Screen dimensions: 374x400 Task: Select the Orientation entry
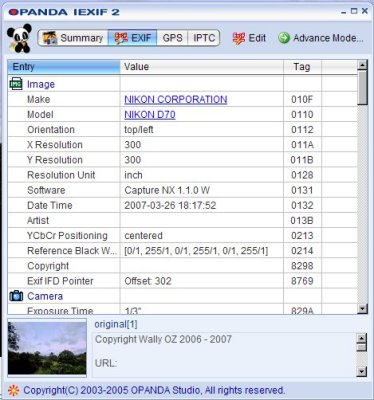pos(182,130)
